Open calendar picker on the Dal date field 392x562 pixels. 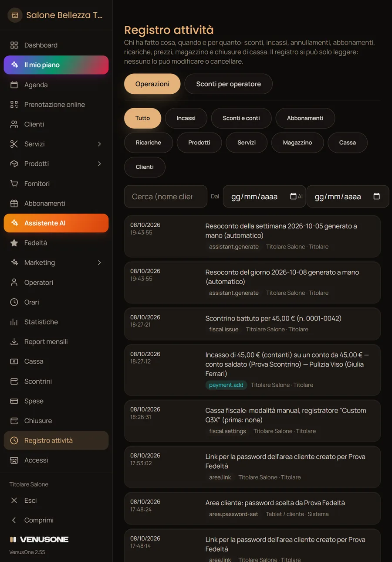(293, 196)
